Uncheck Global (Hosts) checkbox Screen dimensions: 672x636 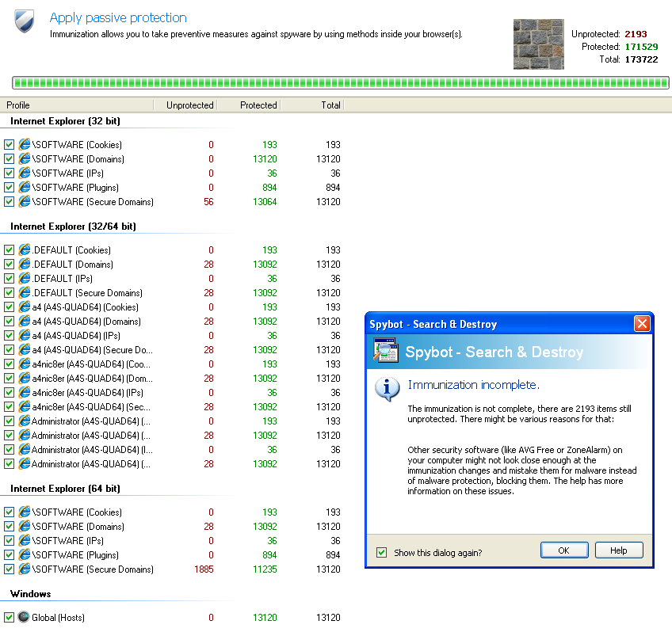tap(9, 618)
